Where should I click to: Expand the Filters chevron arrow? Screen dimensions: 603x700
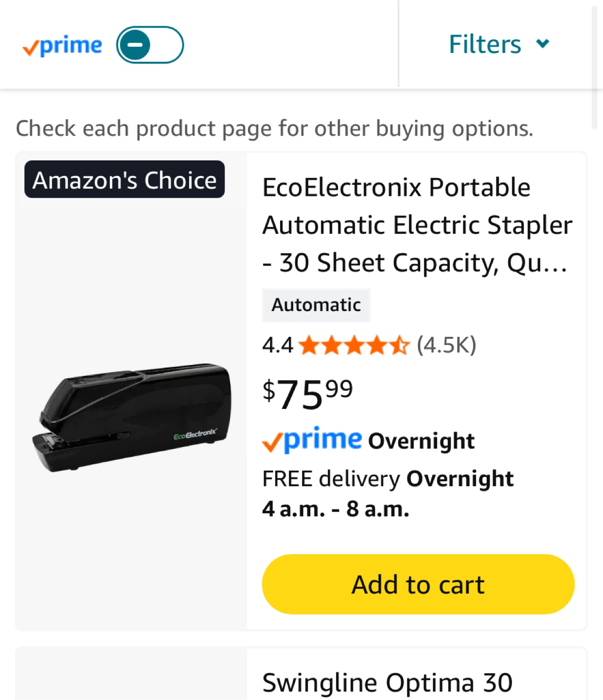(543, 44)
